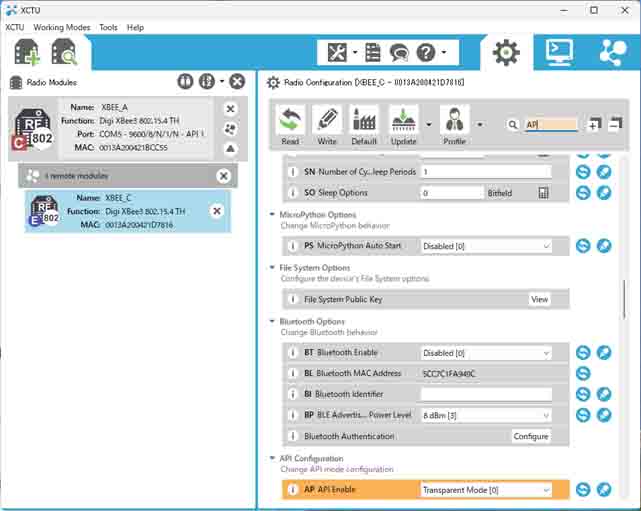Open the BP BLE Advertisement Power Level dropdown

tap(486, 415)
